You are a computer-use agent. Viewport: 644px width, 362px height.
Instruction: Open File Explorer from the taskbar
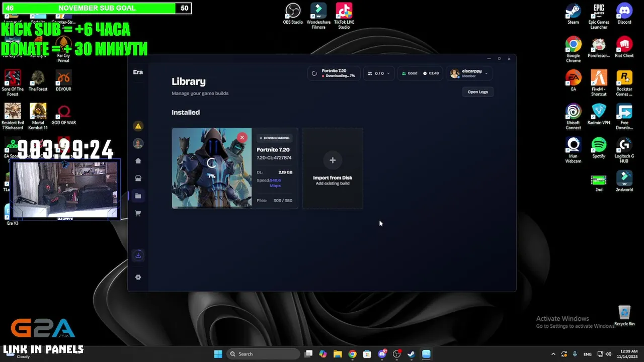coord(338,354)
